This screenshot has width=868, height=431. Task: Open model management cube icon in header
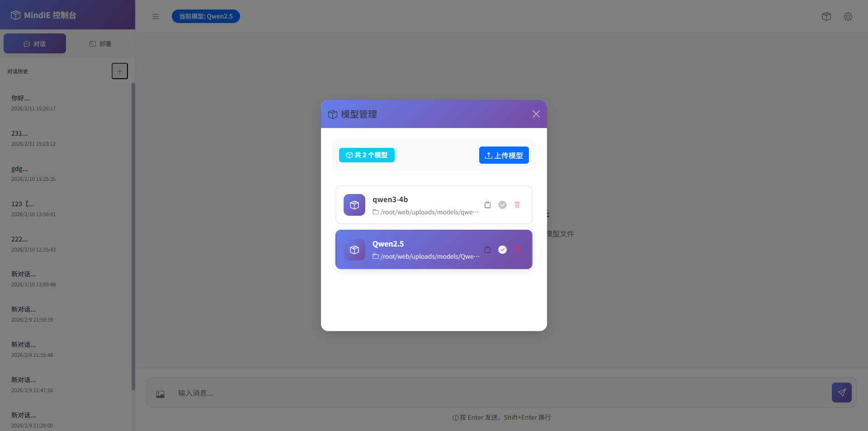tap(826, 16)
